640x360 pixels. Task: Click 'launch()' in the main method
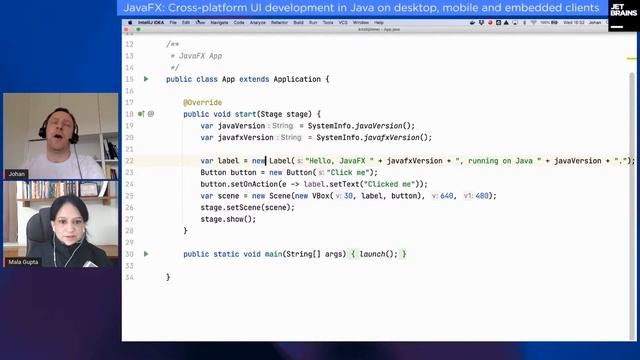point(376,254)
